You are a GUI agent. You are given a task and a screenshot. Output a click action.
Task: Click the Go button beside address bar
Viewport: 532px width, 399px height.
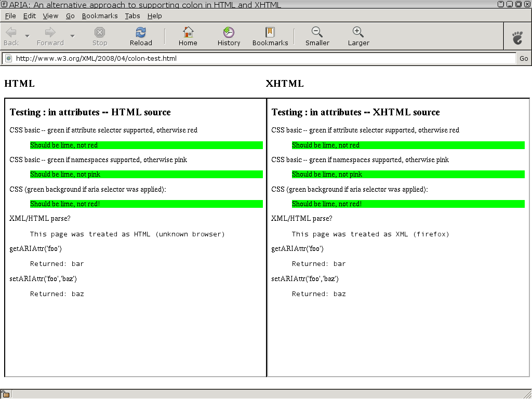coord(524,58)
